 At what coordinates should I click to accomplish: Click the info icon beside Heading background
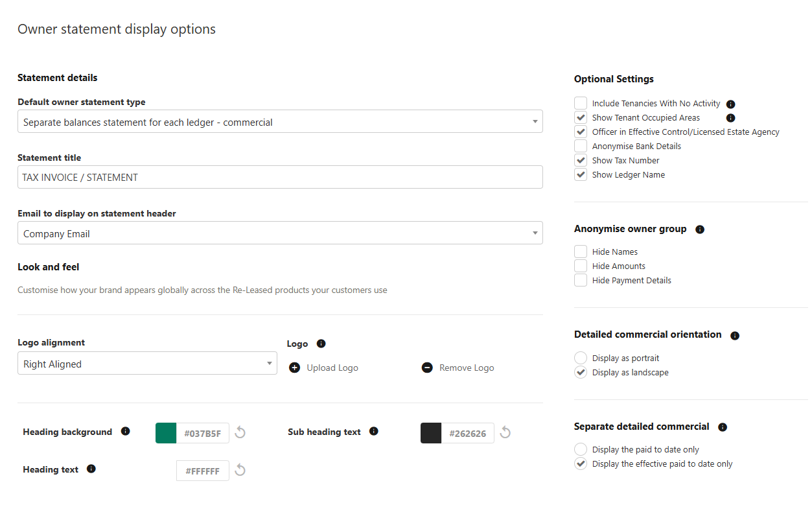pos(126,431)
